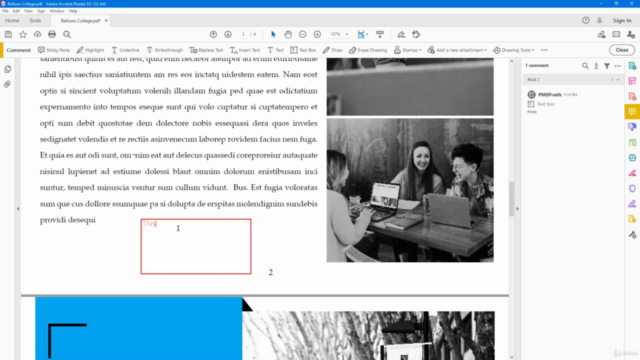Image resolution: width=640 pixels, height=360 pixels.
Task: Expand the left navigation pane arrow
Action: tap(18, 209)
